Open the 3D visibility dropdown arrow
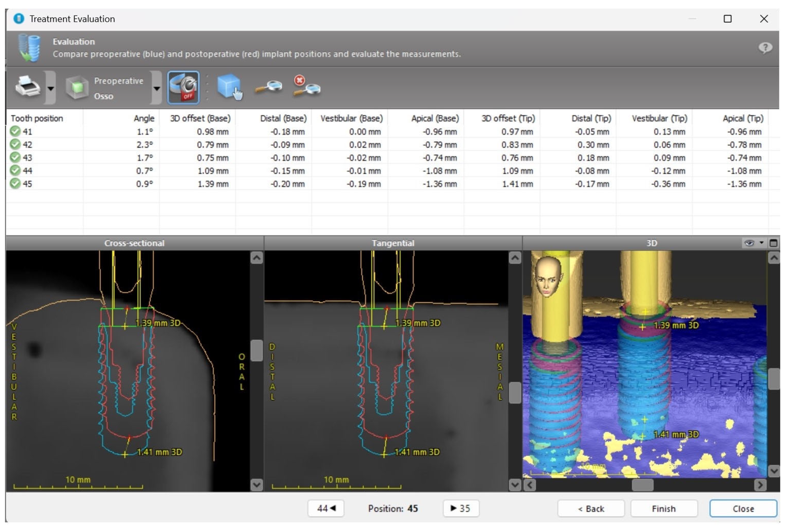The height and width of the screenshot is (532, 787). point(761,243)
